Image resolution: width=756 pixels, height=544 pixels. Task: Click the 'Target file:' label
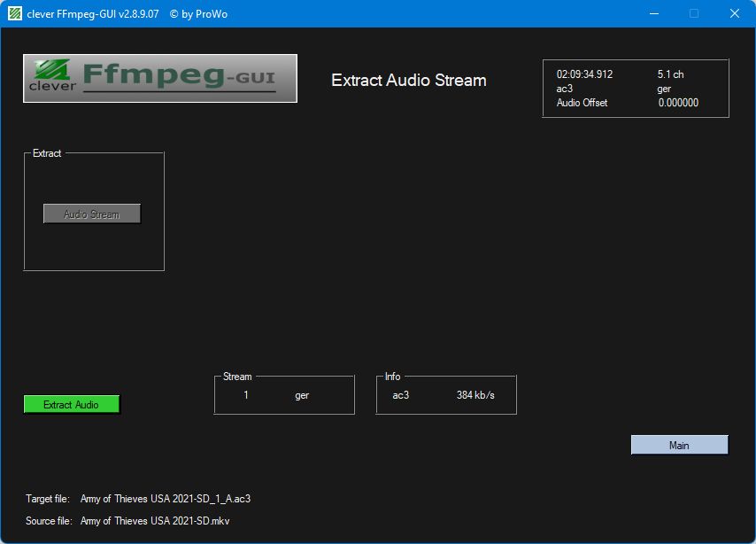pos(48,499)
